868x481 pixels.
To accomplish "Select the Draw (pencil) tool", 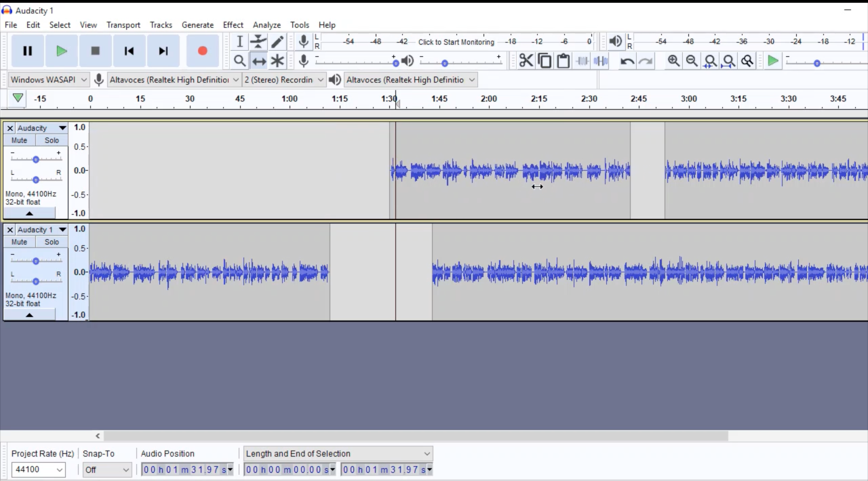I will point(277,42).
